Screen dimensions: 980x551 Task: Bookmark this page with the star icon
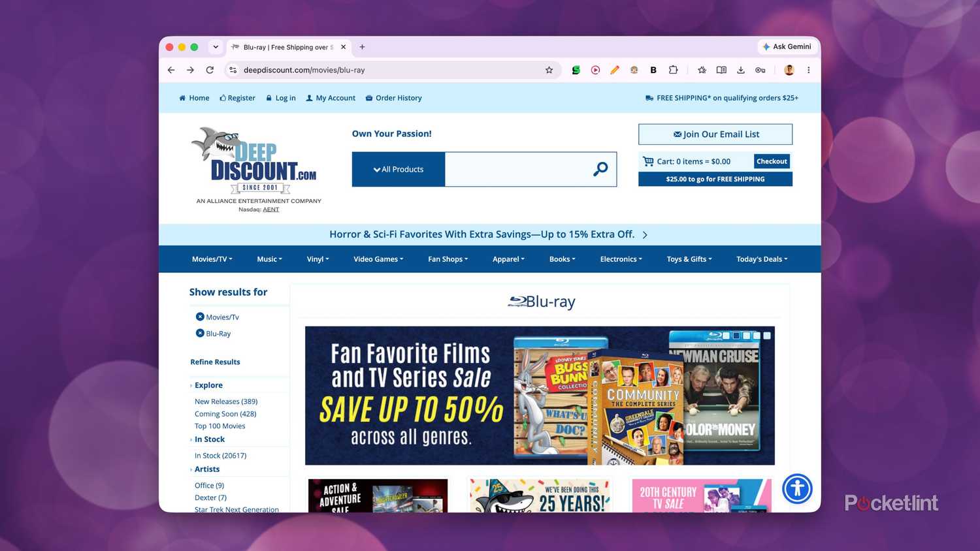[x=549, y=70]
